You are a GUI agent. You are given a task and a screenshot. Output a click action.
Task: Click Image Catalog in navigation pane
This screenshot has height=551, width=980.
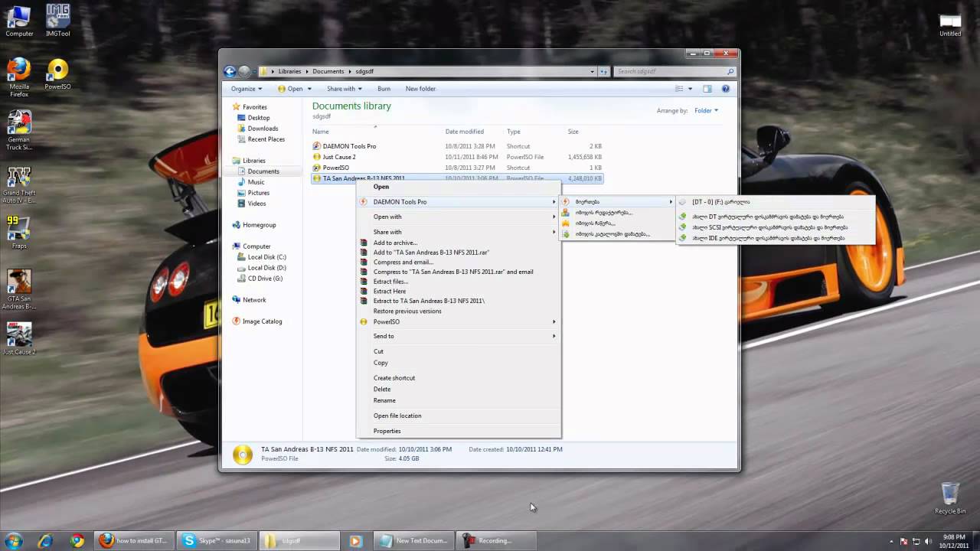pyautogui.click(x=262, y=321)
